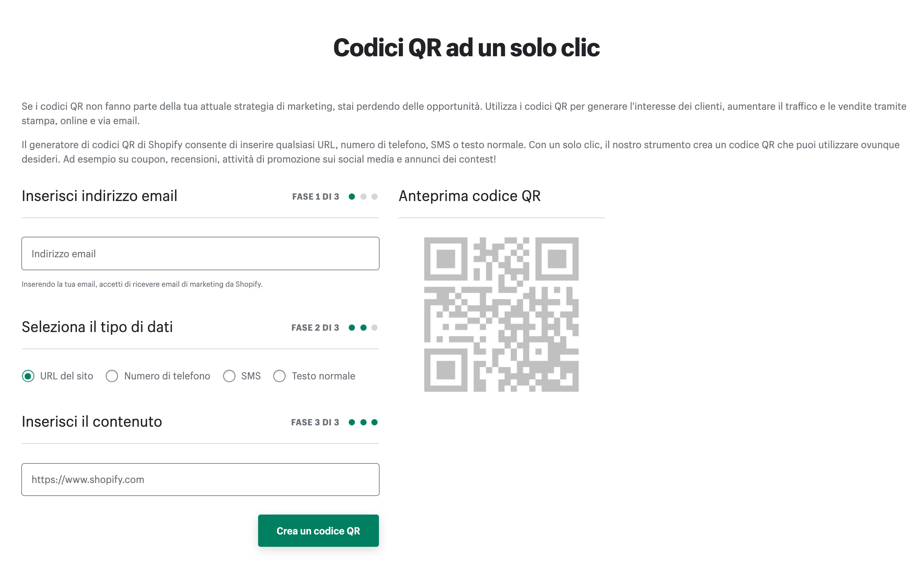
Task: Select the 'SMS' data type option
Action: coord(230,376)
